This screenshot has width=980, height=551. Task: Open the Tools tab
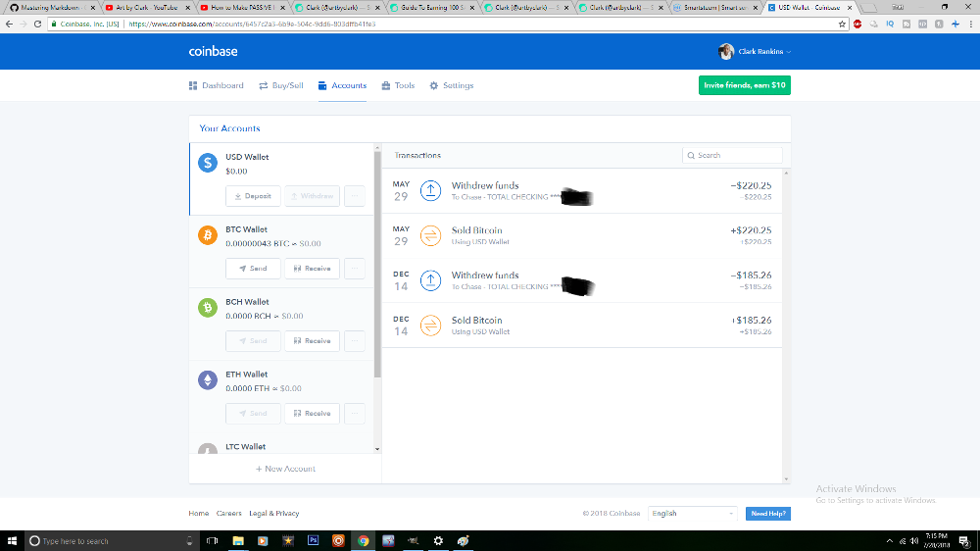click(398, 85)
